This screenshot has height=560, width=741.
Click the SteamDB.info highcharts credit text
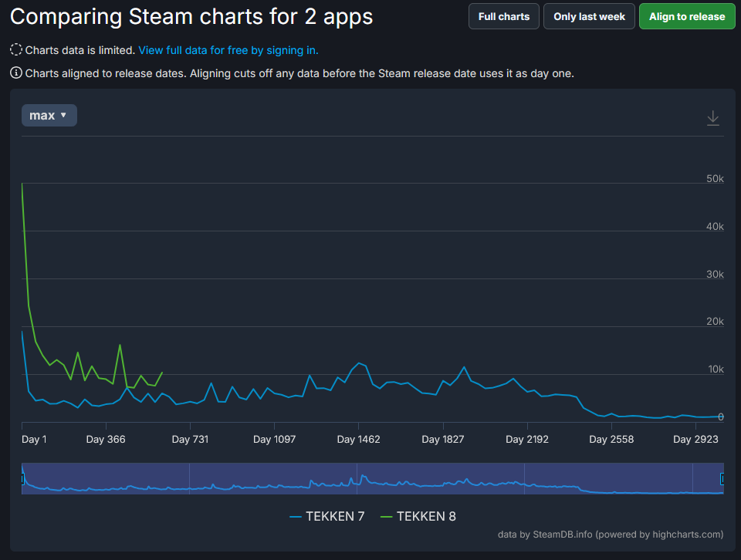611,534
